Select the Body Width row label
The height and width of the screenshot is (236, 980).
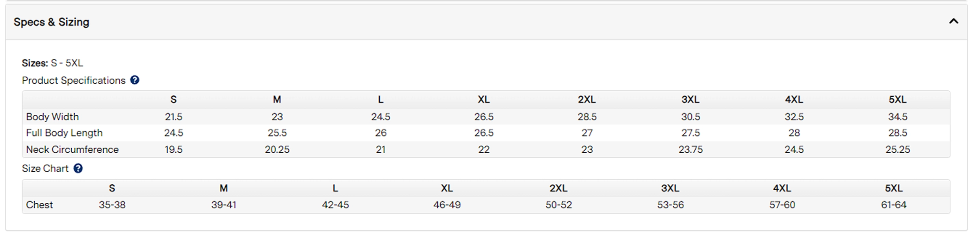(52, 117)
